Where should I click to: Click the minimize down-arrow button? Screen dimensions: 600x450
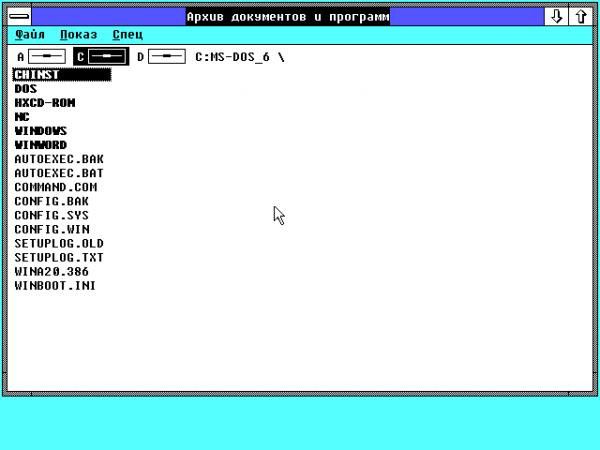pyautogui.click(x=556, y=17)
